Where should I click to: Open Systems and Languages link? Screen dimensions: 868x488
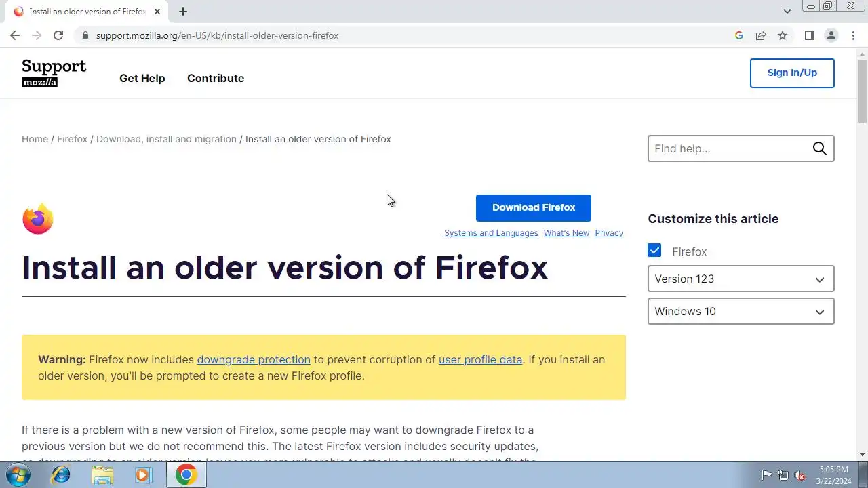[491, 233]
